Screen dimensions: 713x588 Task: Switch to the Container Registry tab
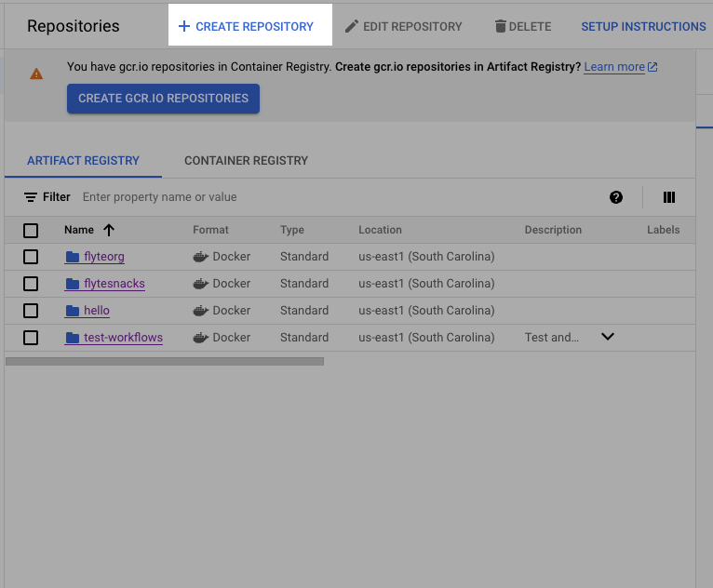click(x=246, y=161)
